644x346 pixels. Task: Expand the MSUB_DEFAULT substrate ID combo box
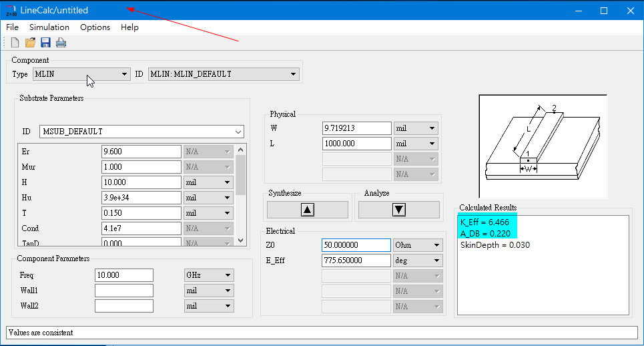click(141, 132)
